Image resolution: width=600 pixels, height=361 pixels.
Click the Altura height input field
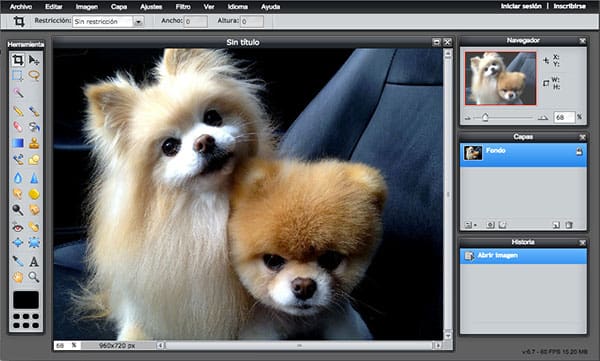pyautogui.click(x=252, y=21)
